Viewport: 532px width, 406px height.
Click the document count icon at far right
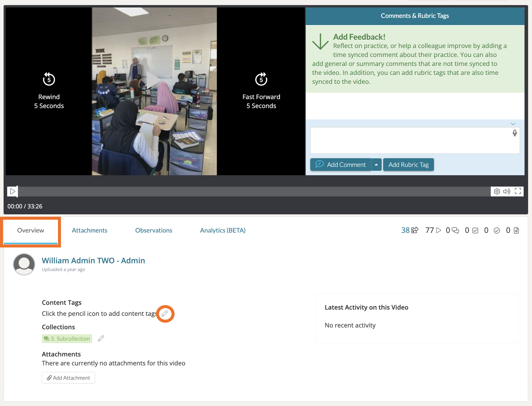click(x=516, y=230)
